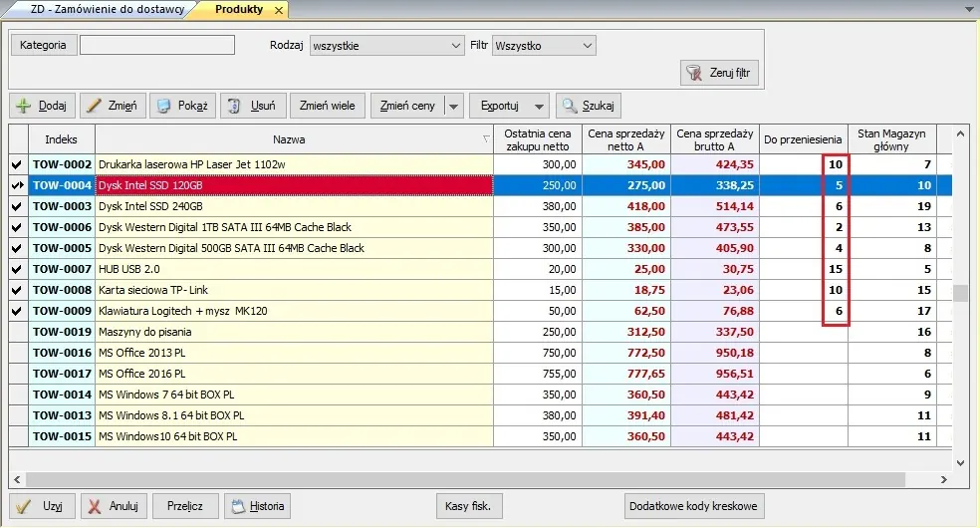Click the 424,35 brutto price cell
Screen dimensions: 980x528
pos(714,165)
